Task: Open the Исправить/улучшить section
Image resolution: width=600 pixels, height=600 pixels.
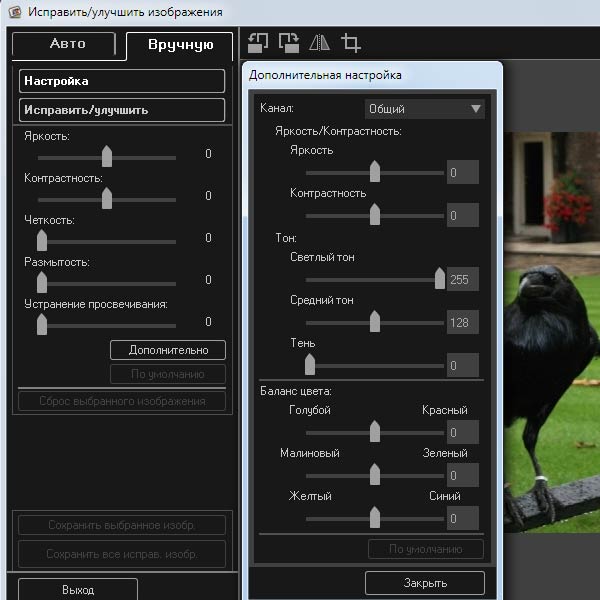Action: pos(122,110)
